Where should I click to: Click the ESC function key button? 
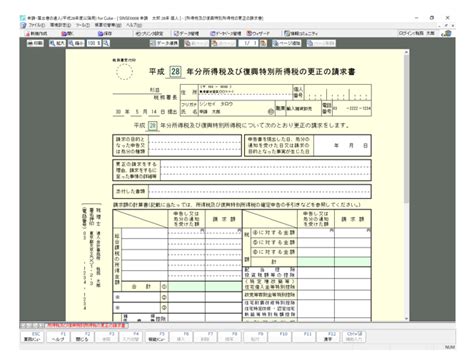tap(32, 337)
